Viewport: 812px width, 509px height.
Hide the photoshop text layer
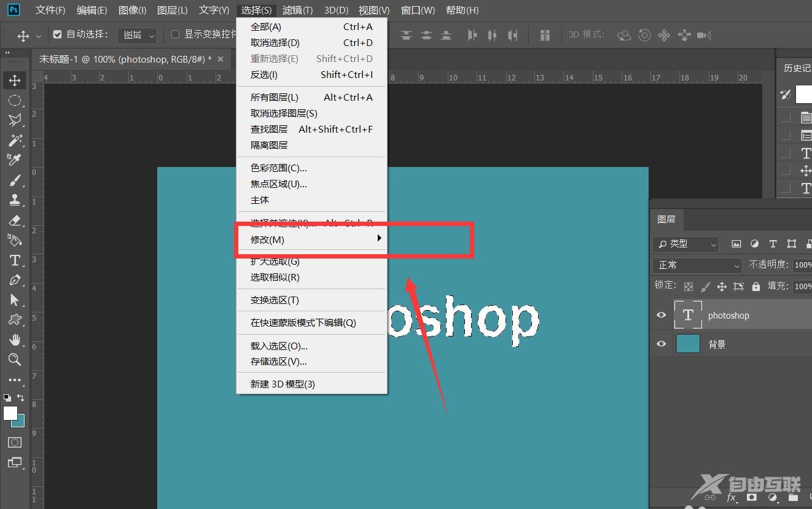tap(661, 315)
